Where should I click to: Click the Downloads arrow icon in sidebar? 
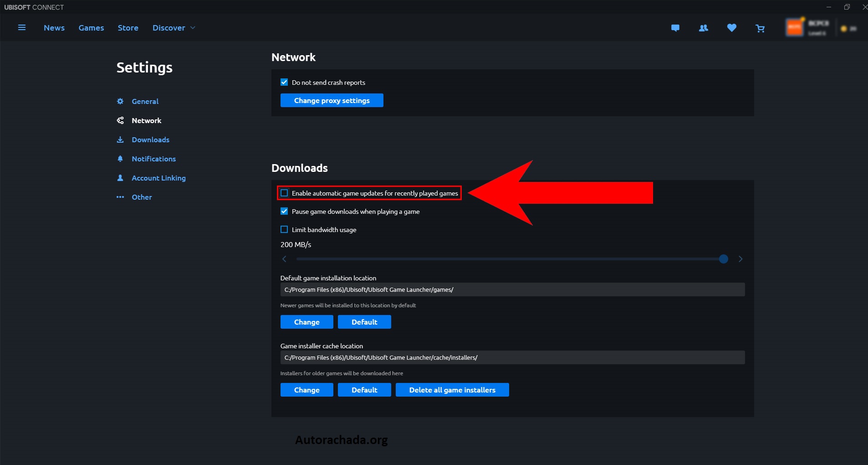(x=120, y=139)
